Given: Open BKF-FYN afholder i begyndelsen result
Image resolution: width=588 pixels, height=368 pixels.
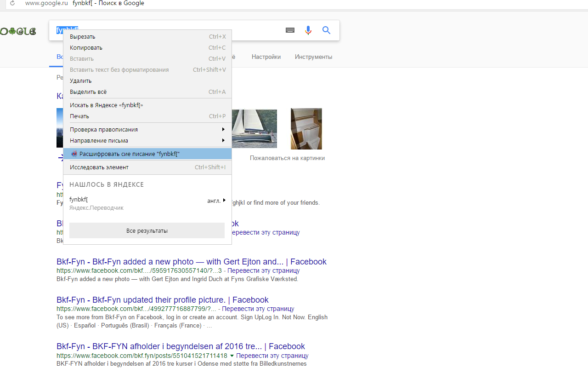Looking at the screenshot, I should click(x=181, y=346).
